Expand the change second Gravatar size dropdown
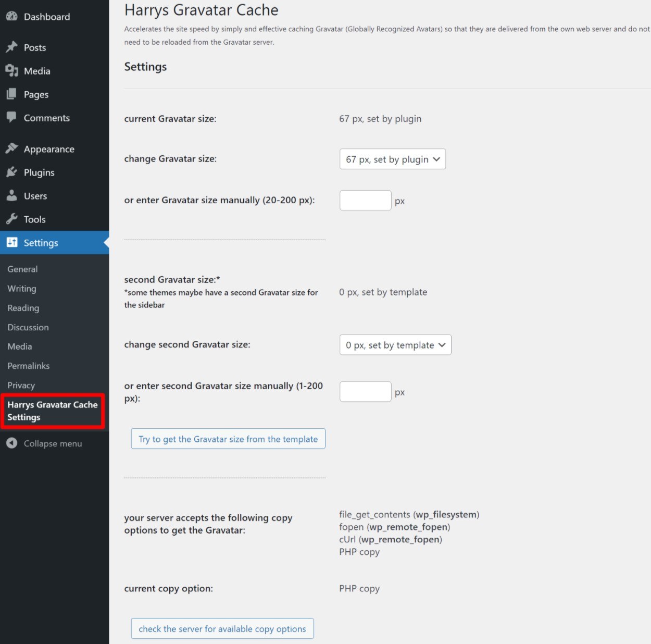This screenshot has height=644, width=651. click(395, 345)
